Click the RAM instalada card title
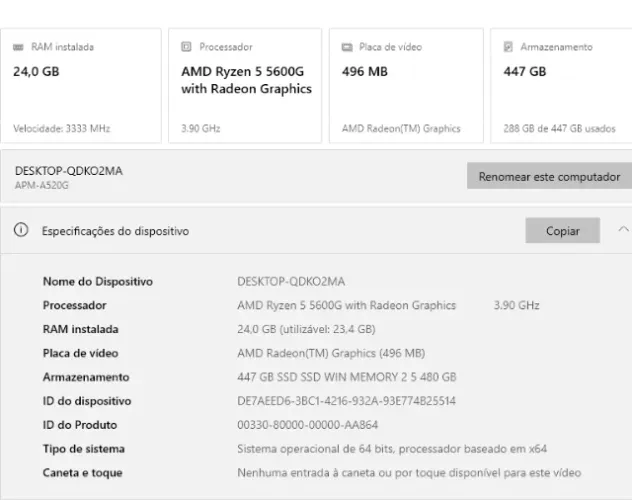This screenshot has height=500, width=632. click(x=62, y=47)
